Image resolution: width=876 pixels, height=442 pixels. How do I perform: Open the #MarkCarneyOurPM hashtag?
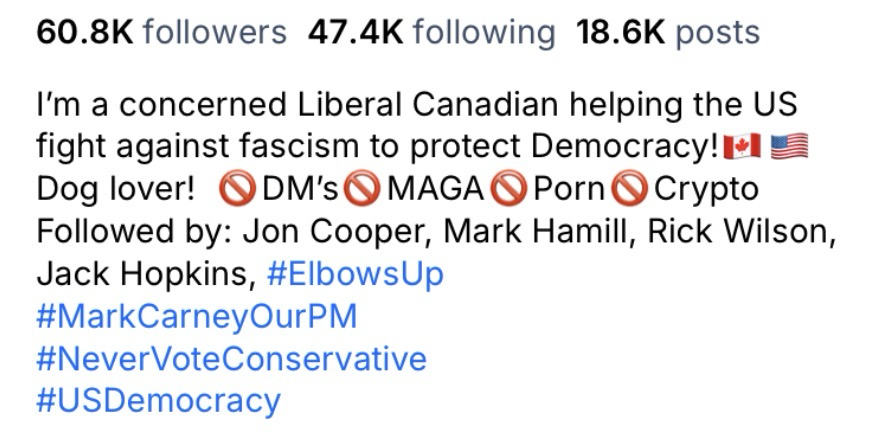pos(197,316)
